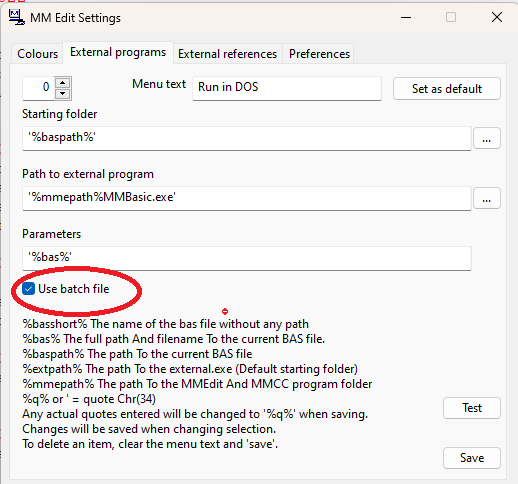Click into the Menu text field
Screen dimensions: 518x484
287,88
